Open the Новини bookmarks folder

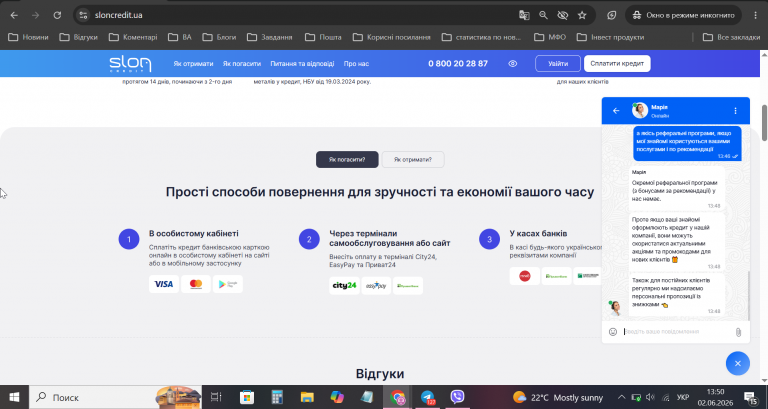28,37
